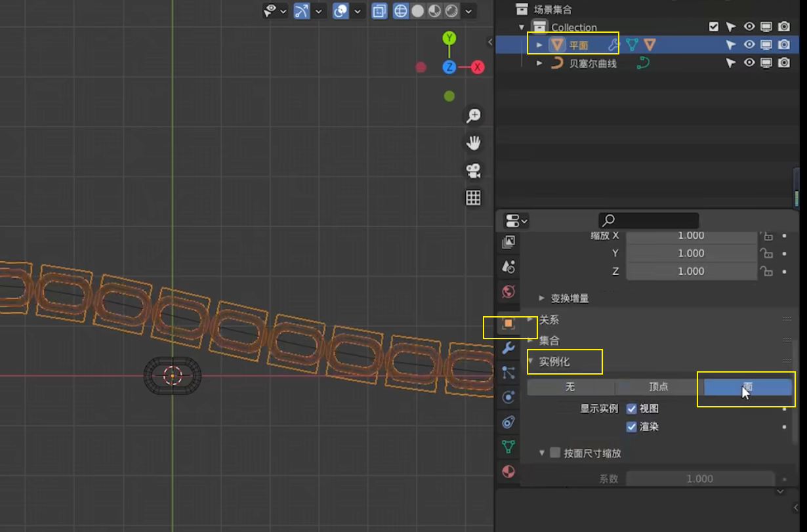807x532 pixels.
Task: Click the blue Z axis gizmo
Action: tap(449, 67)
